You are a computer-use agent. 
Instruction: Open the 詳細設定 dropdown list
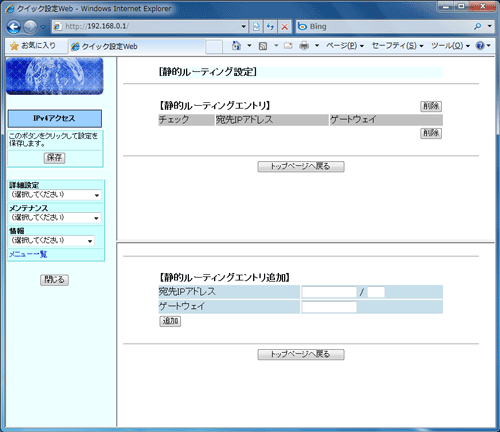[55, 195]
